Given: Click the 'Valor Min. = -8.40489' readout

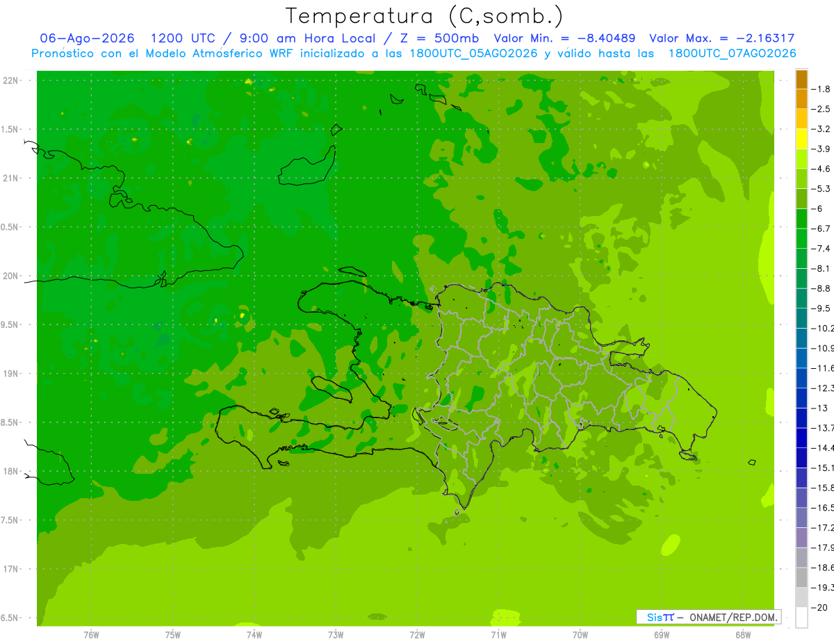Looking at the screenshot, I should tap(564, 38).
